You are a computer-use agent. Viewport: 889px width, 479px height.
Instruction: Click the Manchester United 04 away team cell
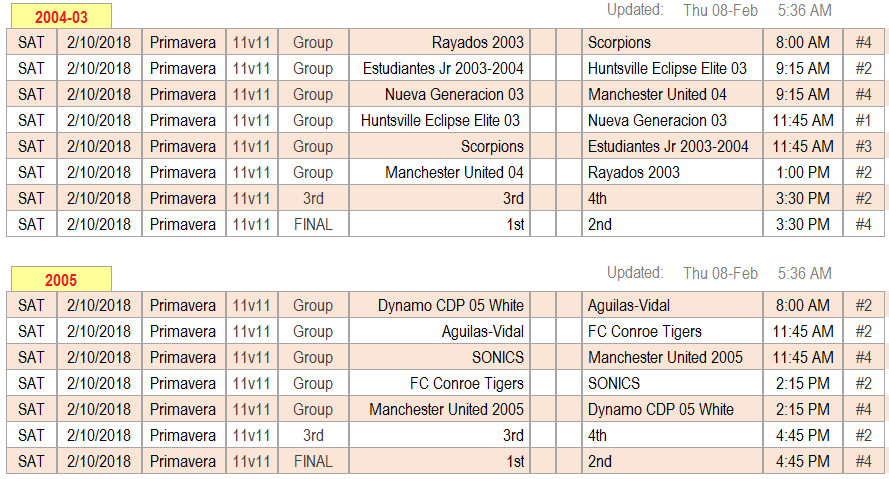pos(672,95)
